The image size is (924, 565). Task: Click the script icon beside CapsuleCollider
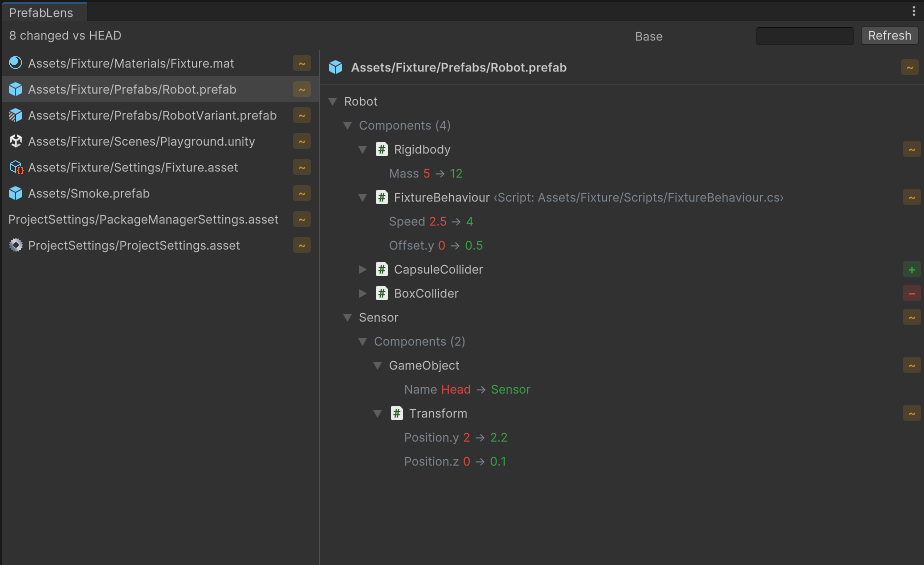click(x=382, y=269)
